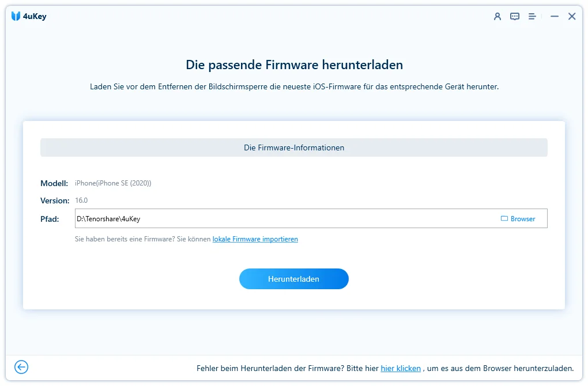Click the firmware version 16.0 value
The image size is (588, 386).
pos(81,200)
